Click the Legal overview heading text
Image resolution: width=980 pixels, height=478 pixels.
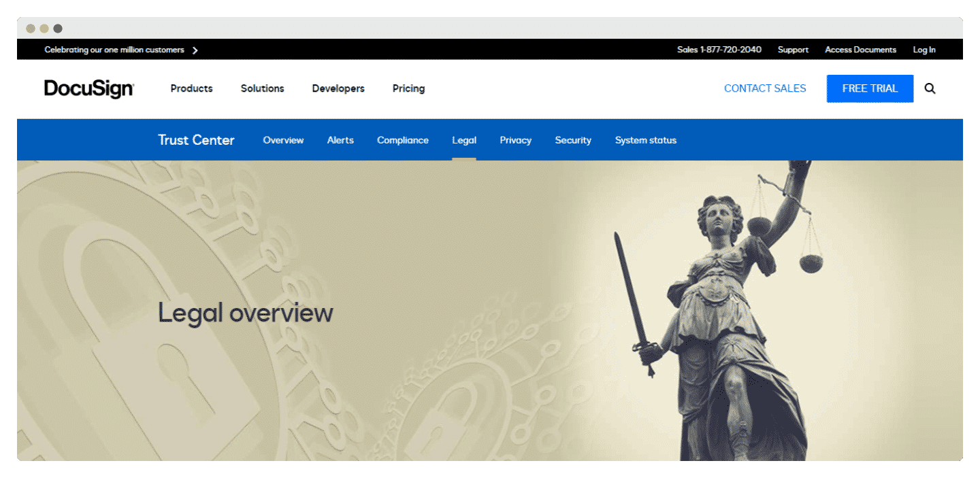246,313
